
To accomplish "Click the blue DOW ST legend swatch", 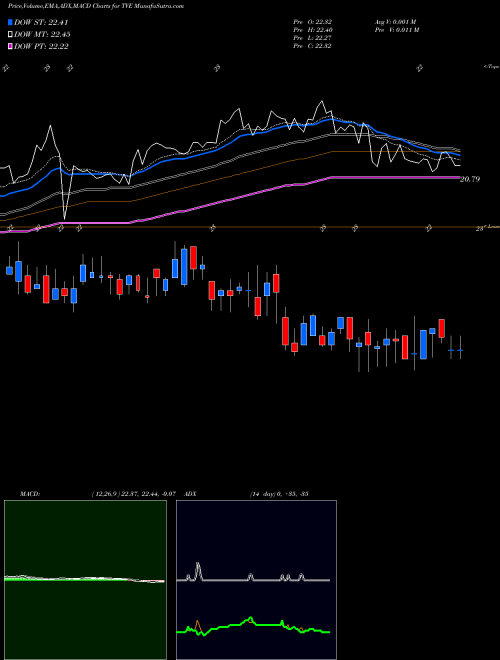I will [x=10, y=22].
